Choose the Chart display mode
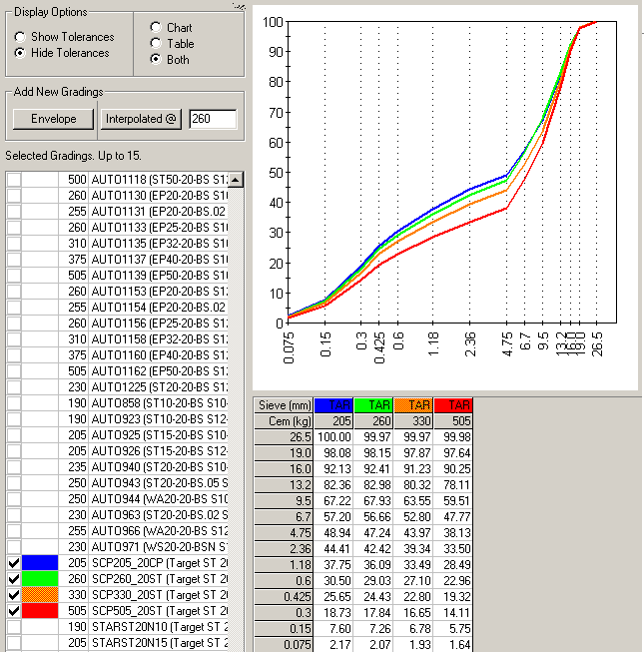Viewport: 644px width, 653px height. (x=156, y=28)
